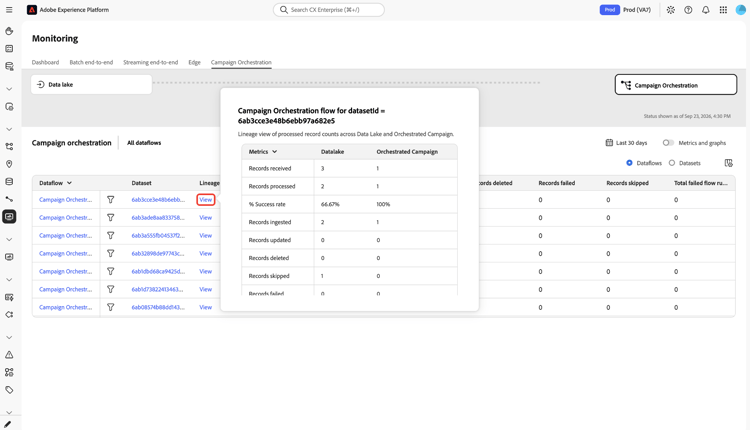The width and height of the screenshot is (750, 430).
Task: Open the hamburger navigation menu
Action: pos(9,10)
